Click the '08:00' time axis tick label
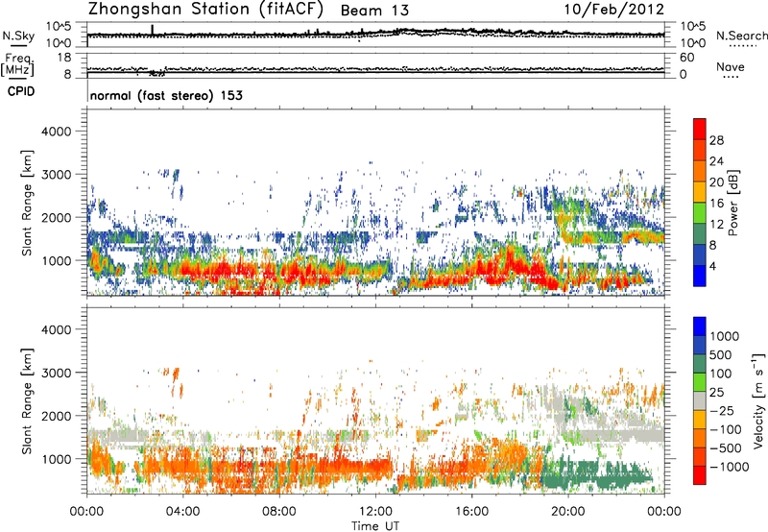Viewport: 768px width, 532px height. (278, 512)
